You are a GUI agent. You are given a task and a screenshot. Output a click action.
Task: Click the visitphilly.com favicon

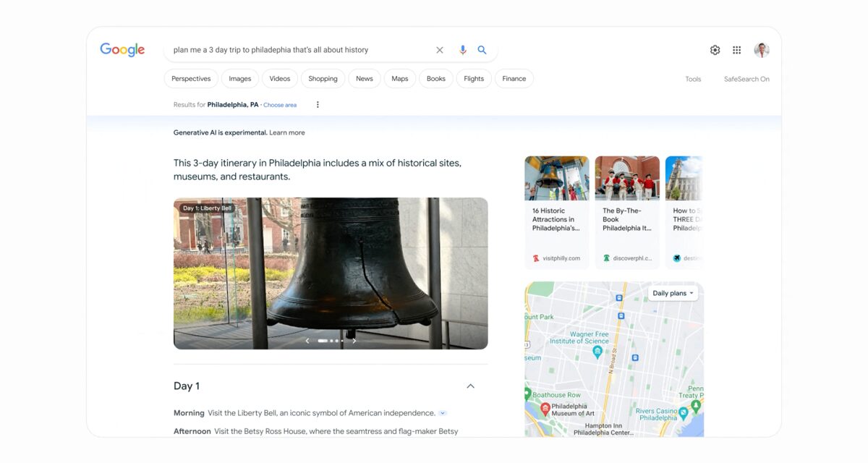(536, 258)
